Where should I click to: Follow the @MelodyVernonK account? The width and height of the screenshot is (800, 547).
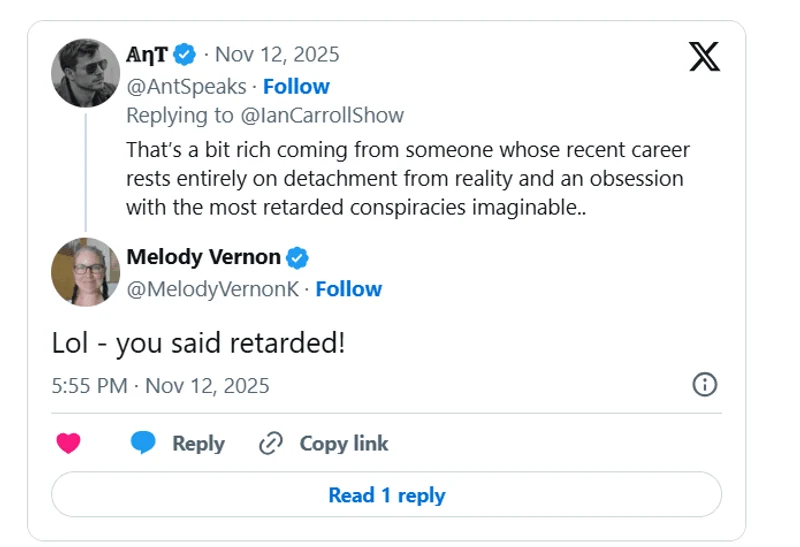coord(349,289)
